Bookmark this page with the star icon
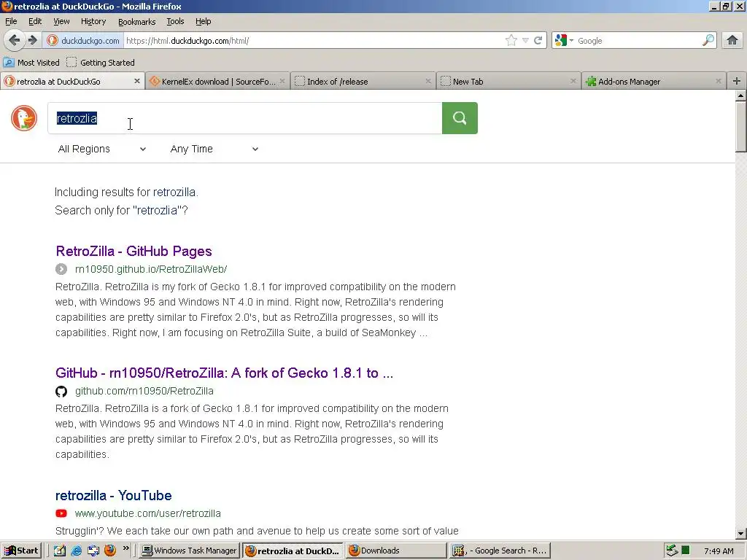Image resolution: width=747 pixels, height=560 pixels. [511, 41]
